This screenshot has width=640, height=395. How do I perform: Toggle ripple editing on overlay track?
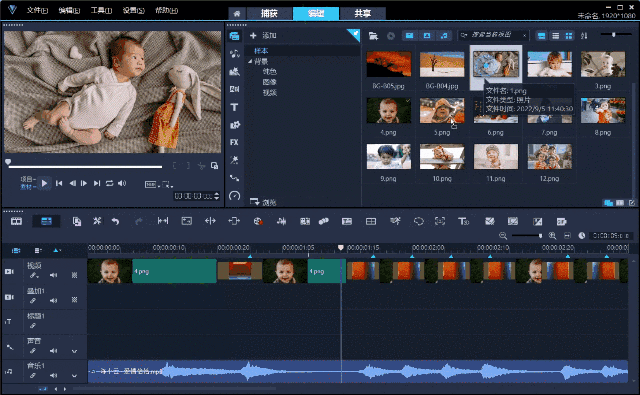tap(74, 300)
